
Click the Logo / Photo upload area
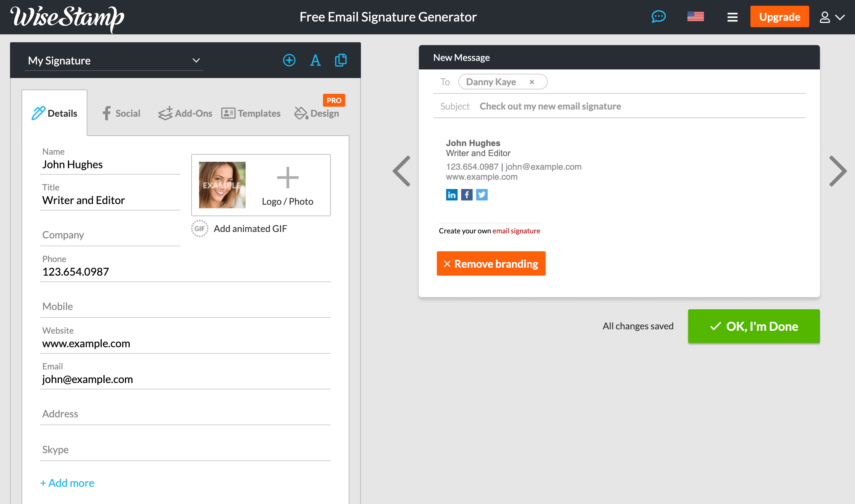point(288,185)
